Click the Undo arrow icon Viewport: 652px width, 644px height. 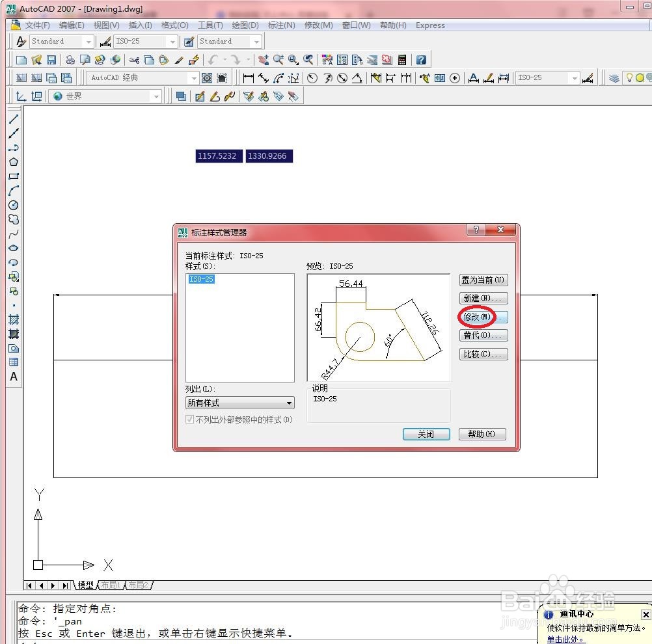(213, 60)
